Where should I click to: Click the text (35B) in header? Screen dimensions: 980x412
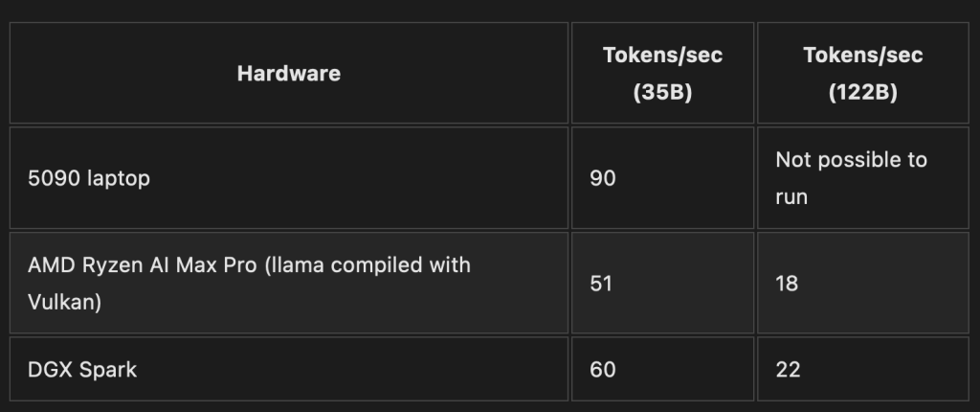pyautogui.click(x=662, y=94)
